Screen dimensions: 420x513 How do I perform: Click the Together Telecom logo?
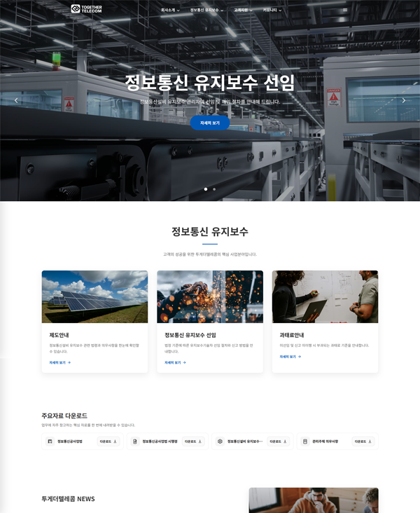[86, 9]
